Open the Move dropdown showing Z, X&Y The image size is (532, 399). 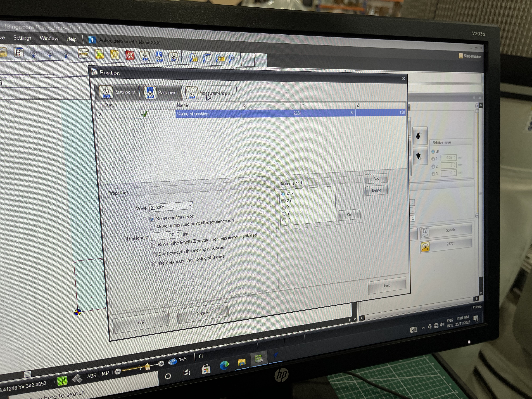pyautogui.click(x=171, y=207)
